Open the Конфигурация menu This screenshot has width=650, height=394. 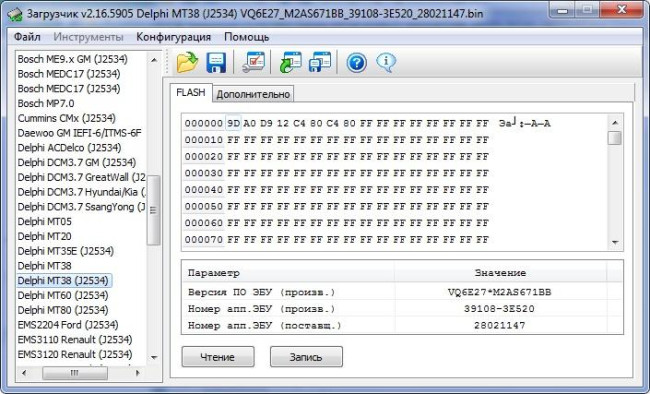click(x=173, y=37)
